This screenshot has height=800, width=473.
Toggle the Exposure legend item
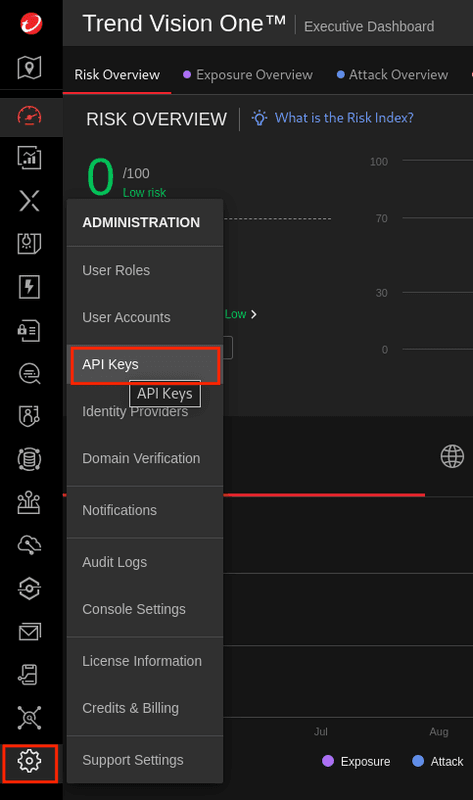tap(356, 761)
